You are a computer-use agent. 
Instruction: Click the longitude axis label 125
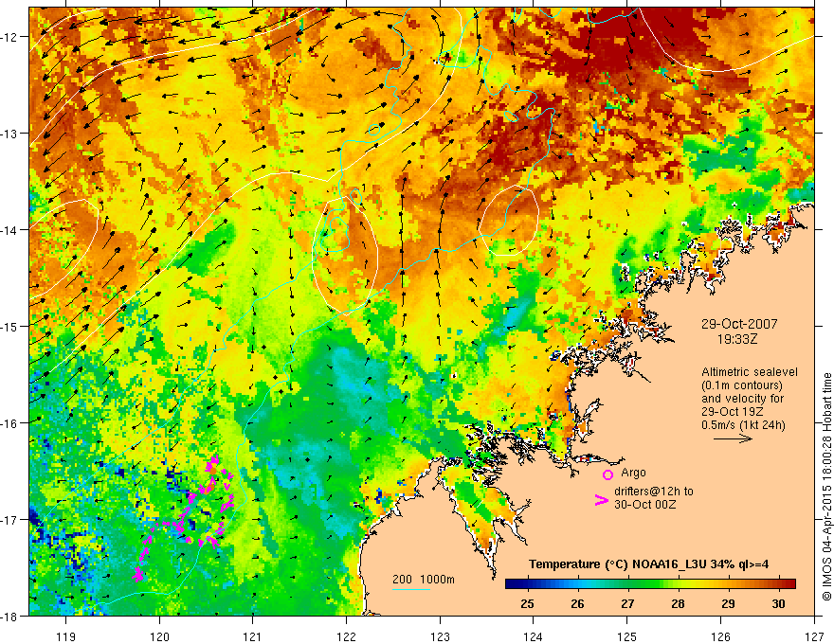click(x=627, y=636)
